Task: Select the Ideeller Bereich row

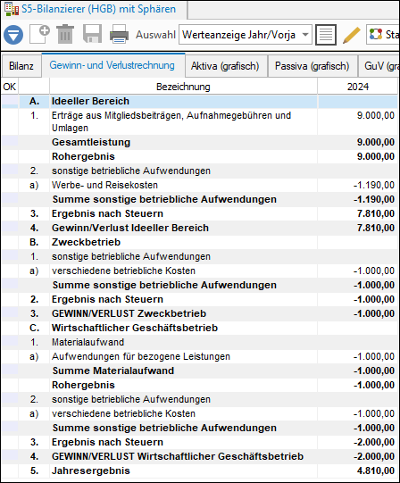Action: point(199,101)
